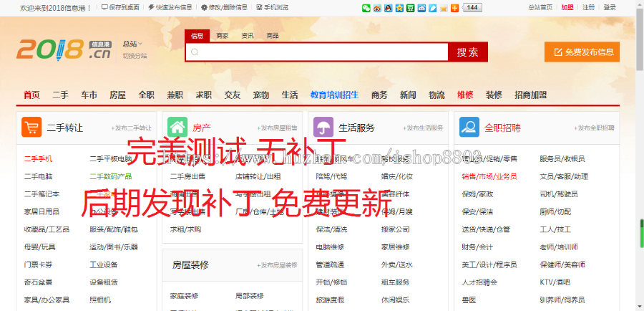
Task: Open the green 二手数码产品 category
Action: tap(111, 176)
